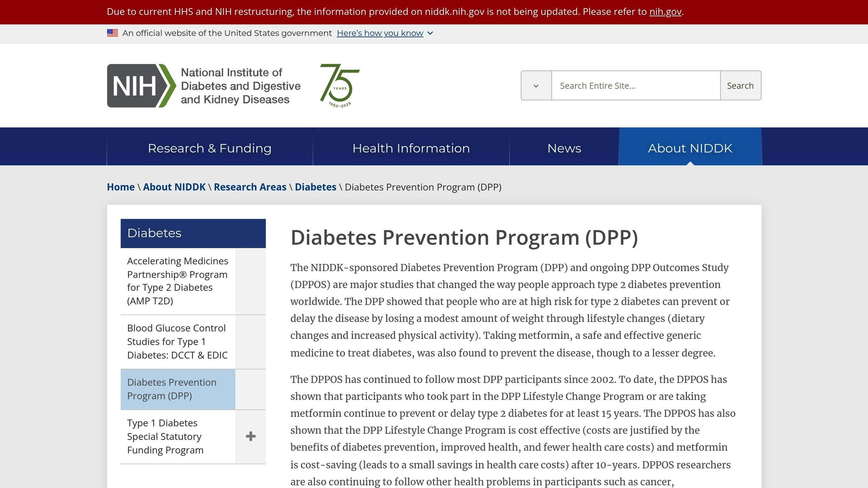Image resolution: width=868 pixels, height=488 pixels.
Task: Go to Home breadcrumb
Action: point(121,187)
